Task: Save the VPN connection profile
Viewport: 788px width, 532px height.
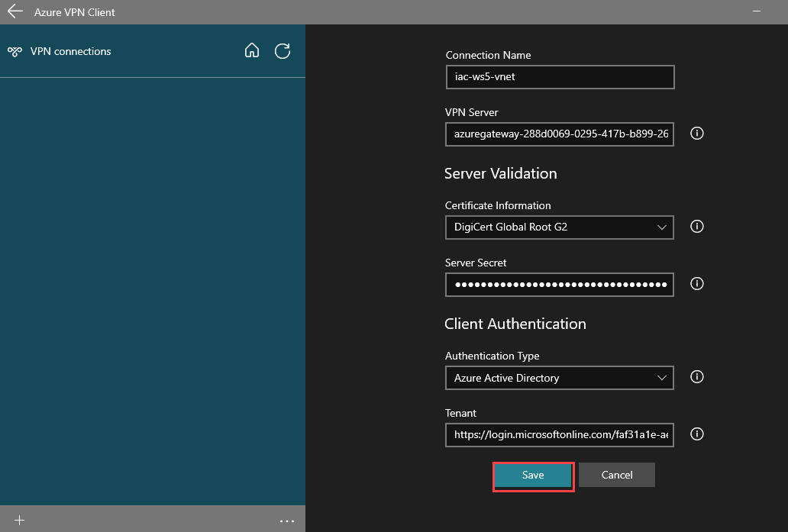Action: 533,476
